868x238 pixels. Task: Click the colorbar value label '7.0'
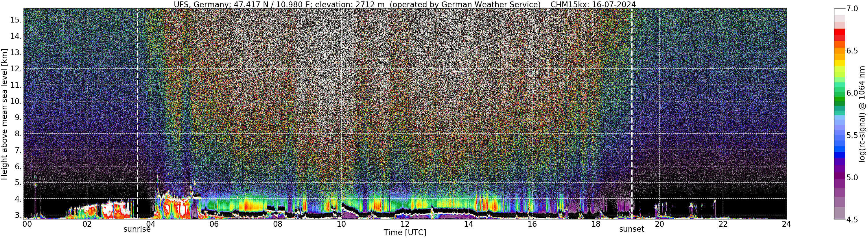852,9
